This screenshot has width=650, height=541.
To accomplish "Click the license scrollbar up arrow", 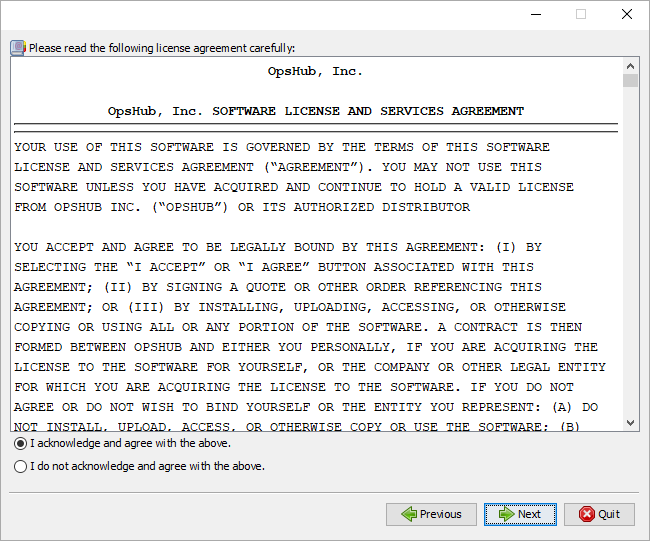I will (x=630, y=66).
